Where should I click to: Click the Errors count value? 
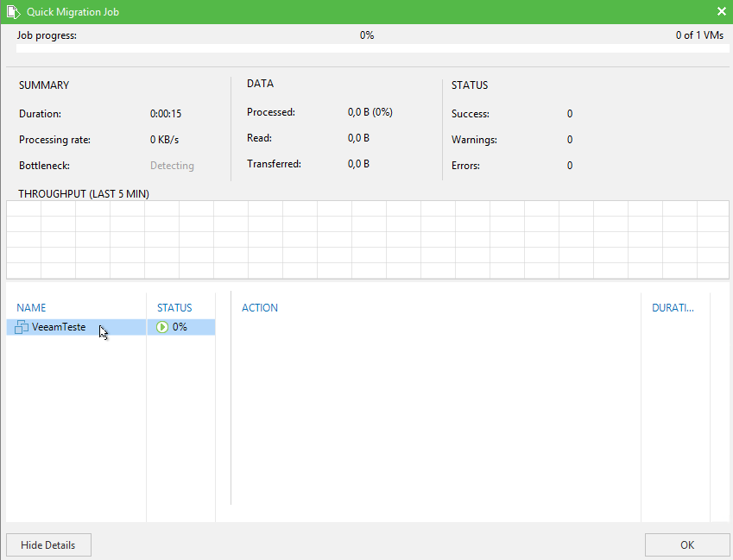tap(570, 166)
